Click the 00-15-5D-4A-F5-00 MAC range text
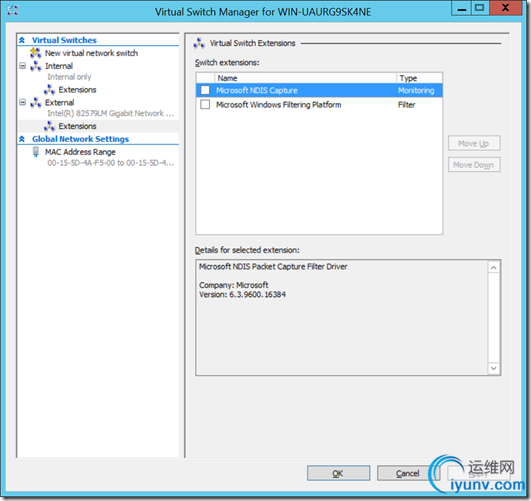This screenshot has width=531, height=501. (x=111, y=163)
